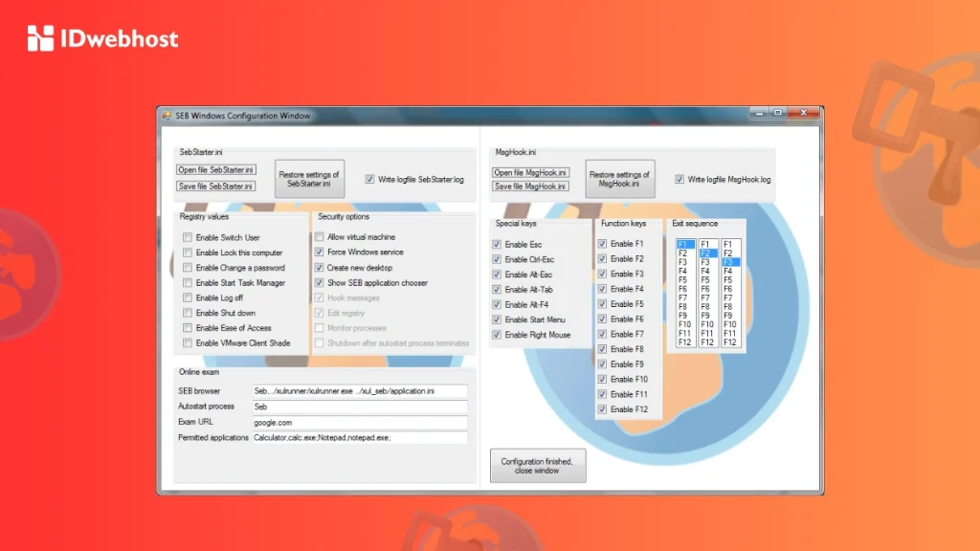Viewport: 980px width, 551px height.
Task: Check Enable Shut down
Action: click(x=188, y=313)
